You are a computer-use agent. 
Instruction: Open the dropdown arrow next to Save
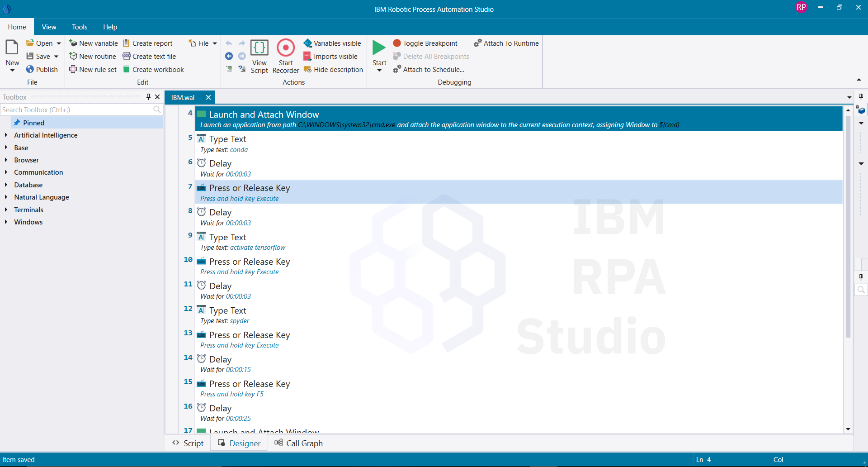tap(56, 57)
